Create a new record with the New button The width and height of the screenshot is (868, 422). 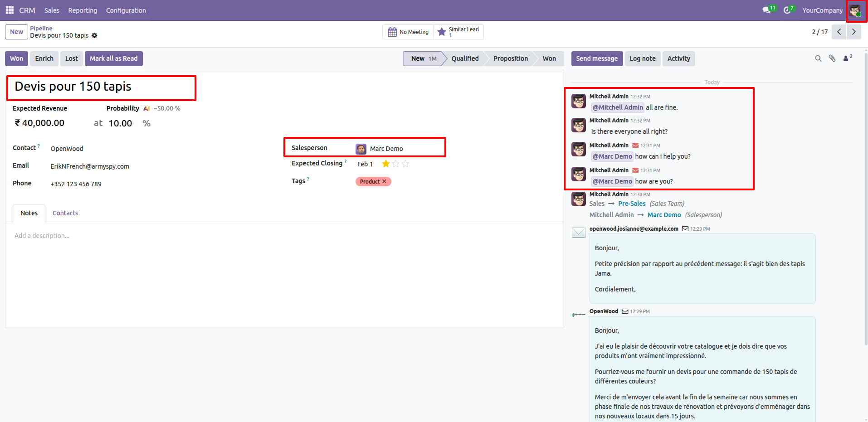[x=17, y=32]
